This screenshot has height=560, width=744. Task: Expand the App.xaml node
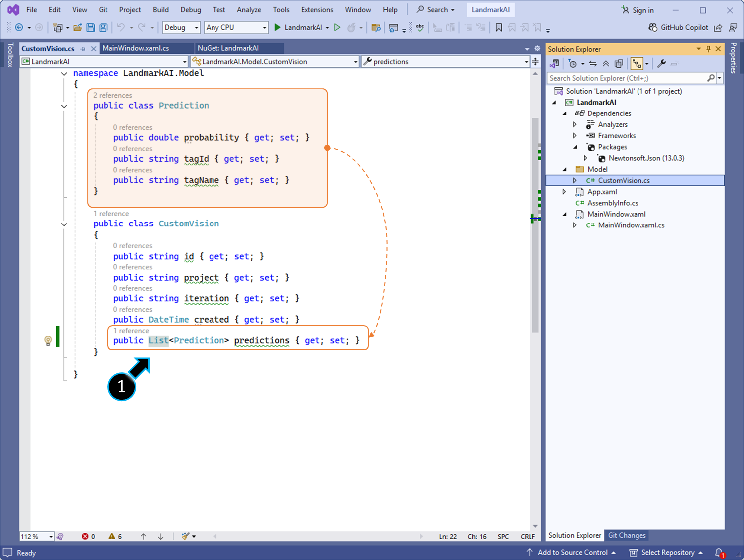(x=564, y=192)
